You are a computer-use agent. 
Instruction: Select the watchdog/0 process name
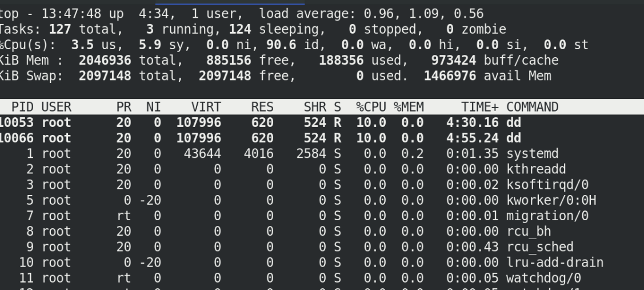[543, 278]
